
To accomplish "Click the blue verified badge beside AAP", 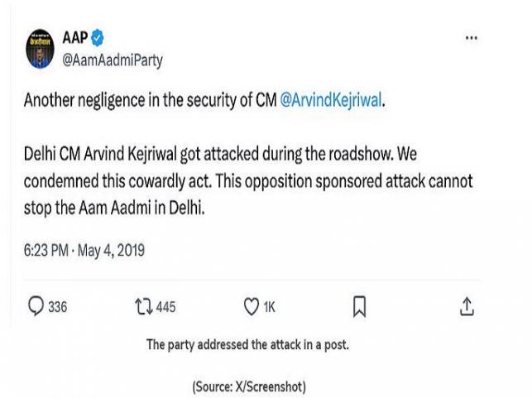I will point(98,38).
